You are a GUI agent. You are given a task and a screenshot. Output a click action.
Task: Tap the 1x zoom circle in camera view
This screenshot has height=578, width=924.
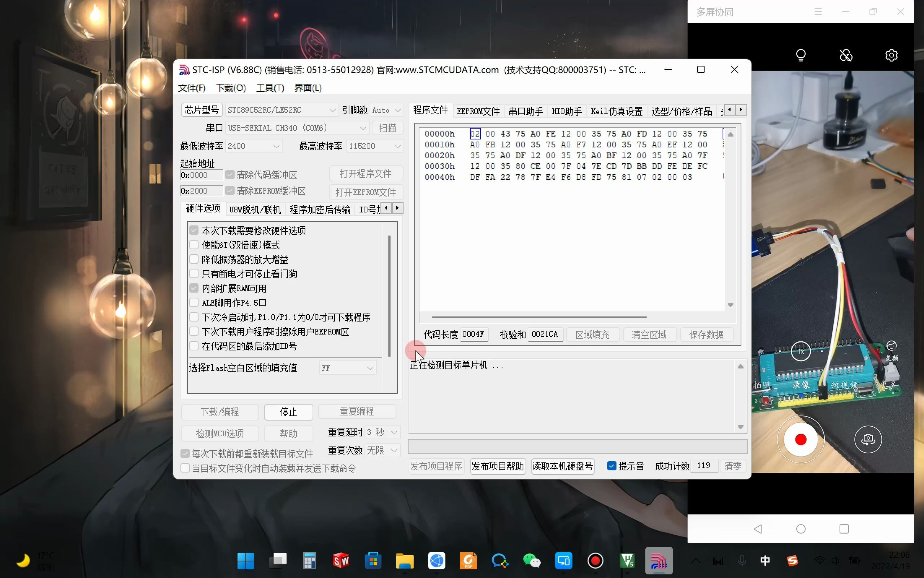[801, 351]
